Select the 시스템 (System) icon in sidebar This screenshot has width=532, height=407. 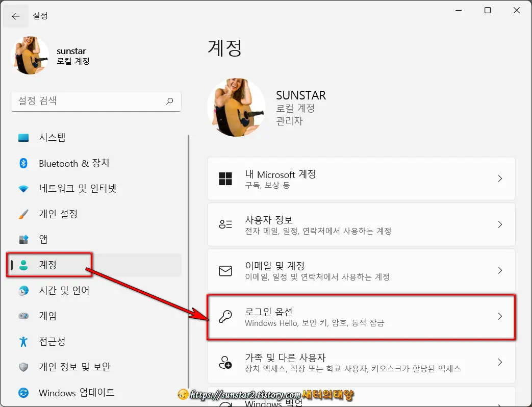pos(24,137)
